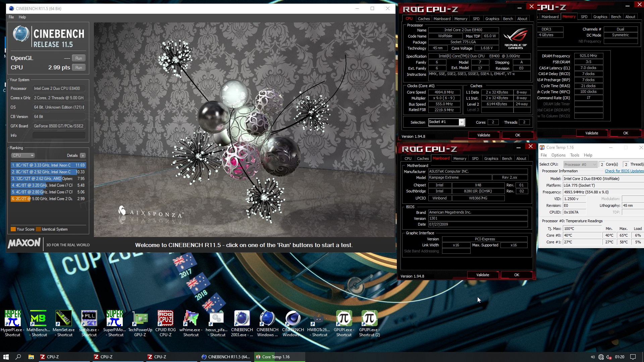644x362 pixels.
Task: Select ranking row 8C/16T @ 3.33 GHz Xeon
Action: tap(48, 165)
